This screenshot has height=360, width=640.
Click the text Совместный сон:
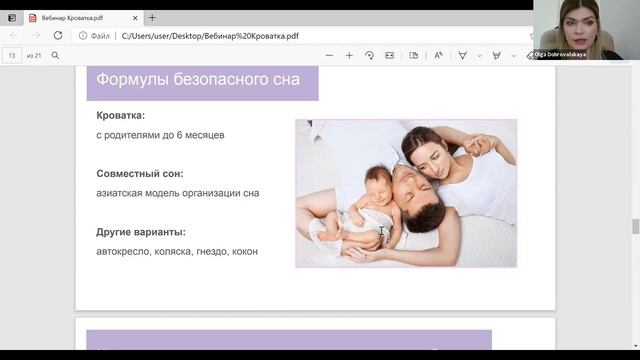(x=140, y=174)
